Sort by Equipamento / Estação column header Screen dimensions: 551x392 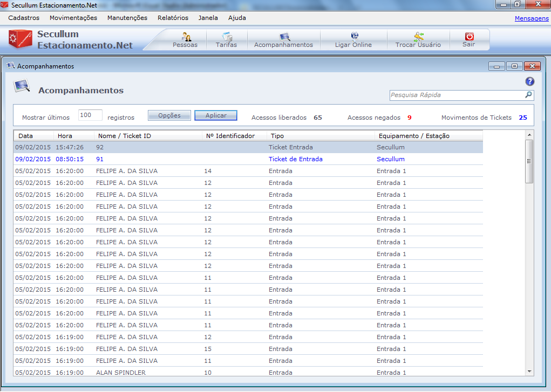pyautogui.click(x=428, y=135)
